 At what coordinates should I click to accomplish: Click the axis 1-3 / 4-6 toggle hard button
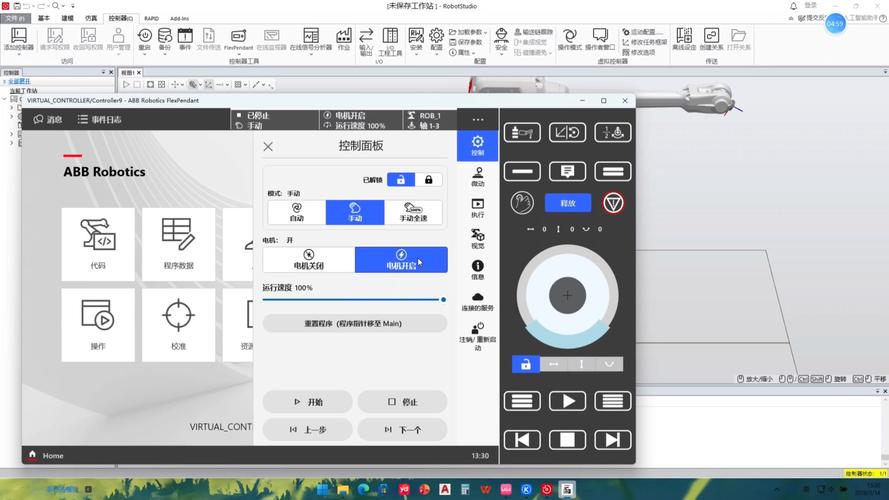613,133
